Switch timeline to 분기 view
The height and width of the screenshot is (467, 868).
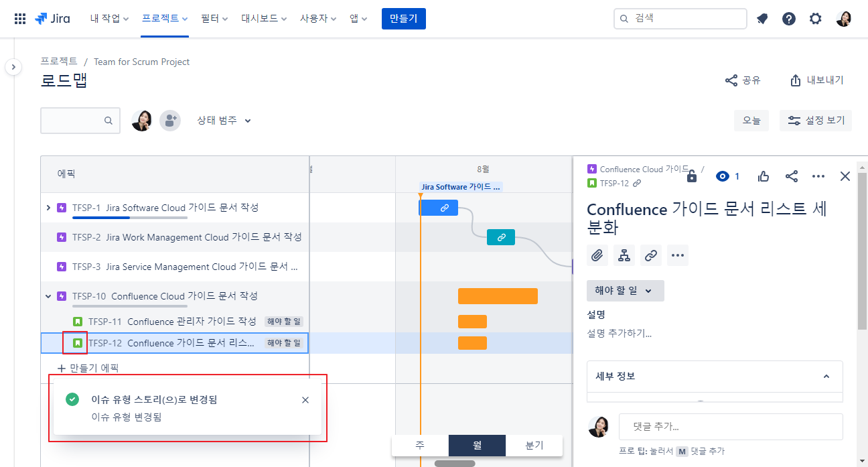534,446
